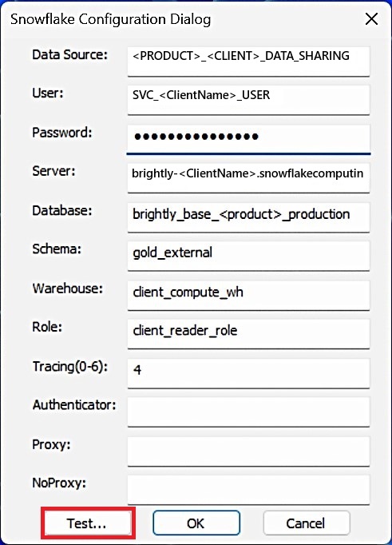Focus the Data Source input field
Image resolution: width=392 pixels, height=545 pixels.
pos(248,62)
